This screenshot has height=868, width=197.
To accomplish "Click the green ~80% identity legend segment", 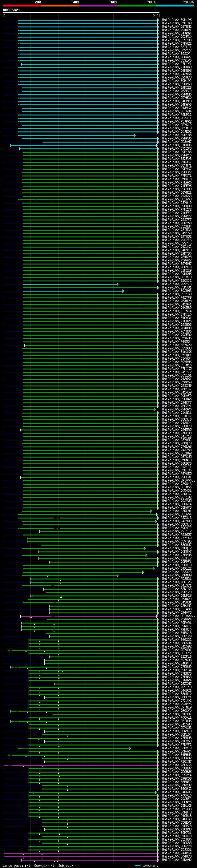I will pyautogui.click(x=137, y=6).
